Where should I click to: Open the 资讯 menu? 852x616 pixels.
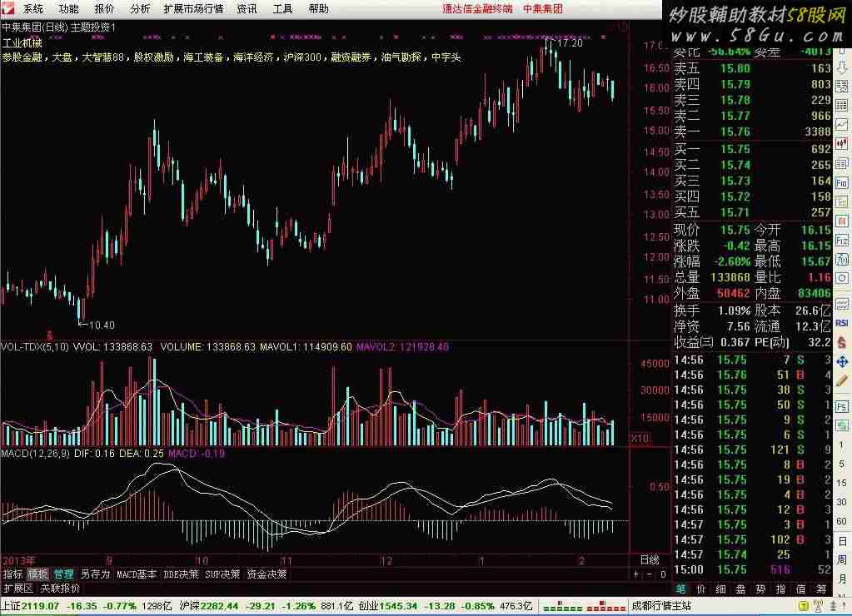point(247,8)
